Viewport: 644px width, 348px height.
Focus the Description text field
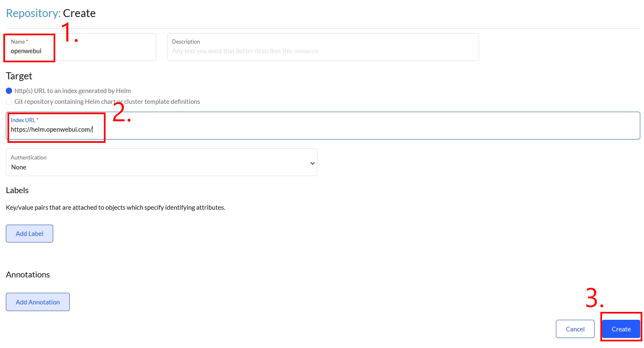click(x=323, y=47)
